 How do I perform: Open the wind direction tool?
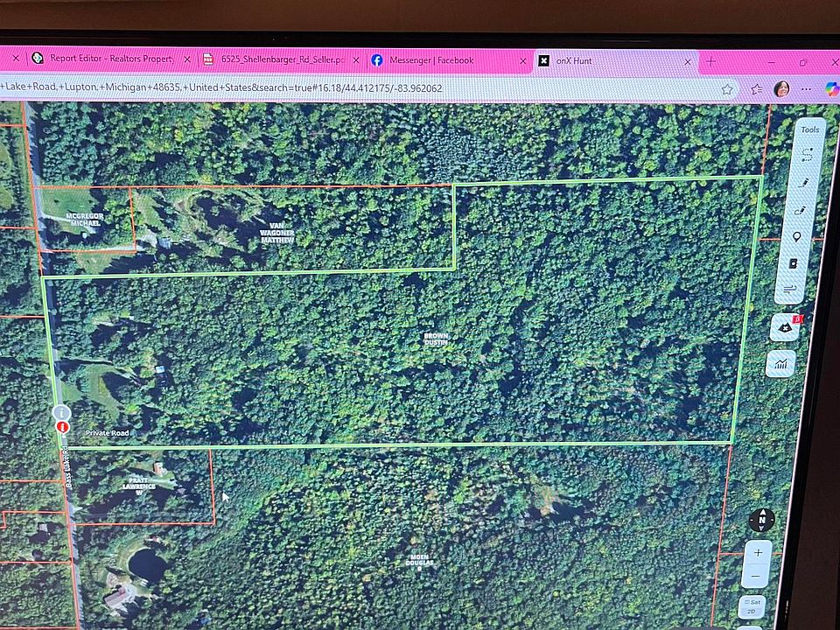[791, 289]
